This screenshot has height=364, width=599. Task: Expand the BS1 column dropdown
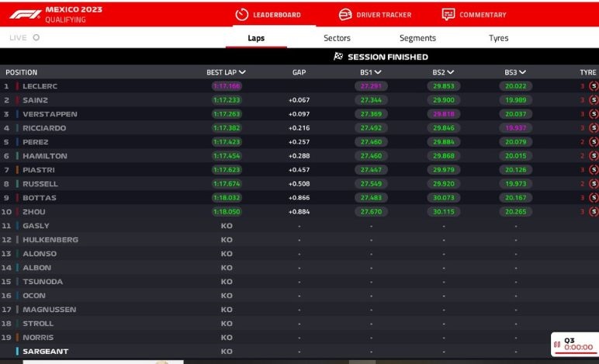378,72
